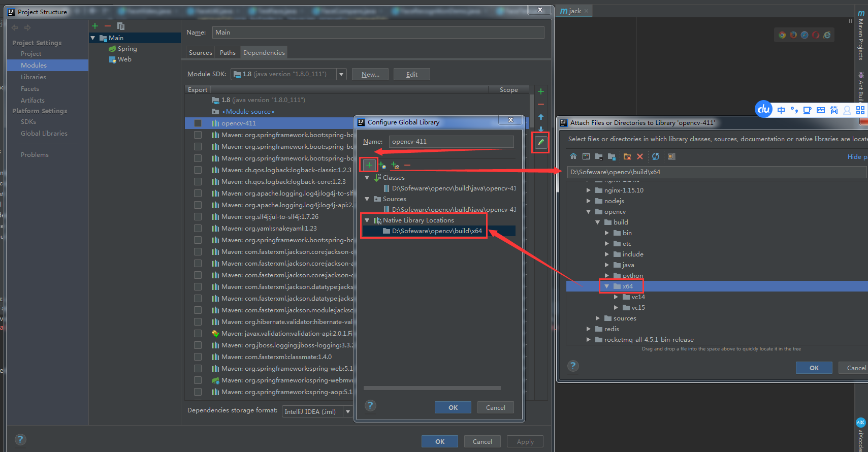868x452 pixels.
Task: Click OK in the Attach Files dialog
Action: [814, 368]
